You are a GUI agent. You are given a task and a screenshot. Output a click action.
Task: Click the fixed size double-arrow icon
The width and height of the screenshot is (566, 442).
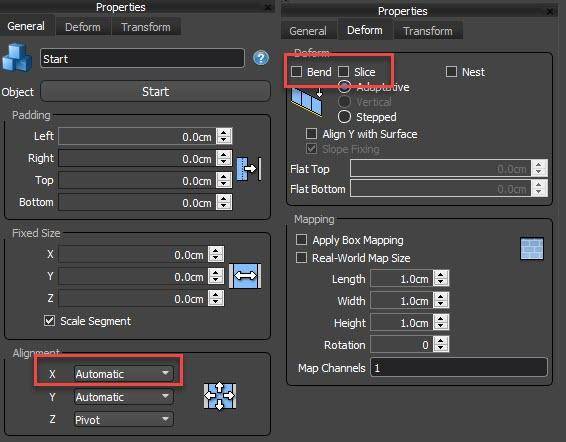tap(245, 276)
